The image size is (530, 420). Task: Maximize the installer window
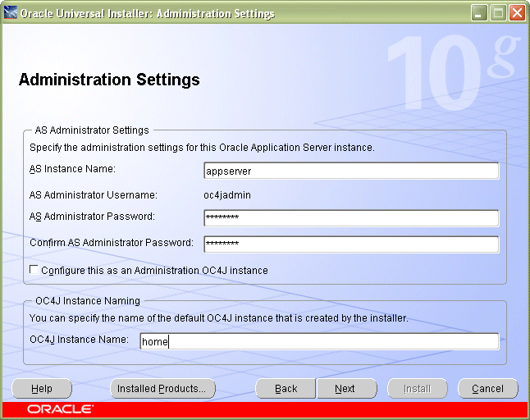tap(498, 13)
